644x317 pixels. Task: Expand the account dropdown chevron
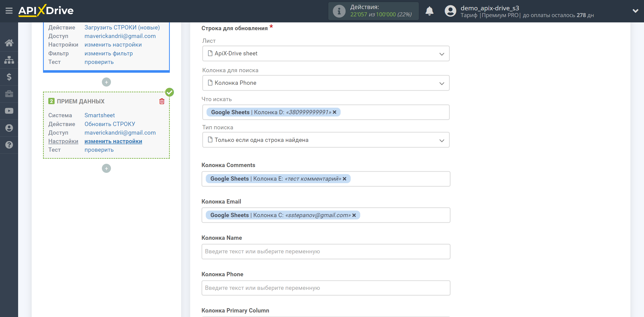tap(635, 11)
